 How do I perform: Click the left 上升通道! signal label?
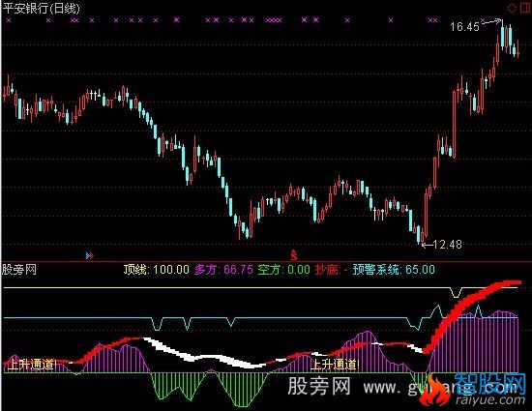pos(32,365)
